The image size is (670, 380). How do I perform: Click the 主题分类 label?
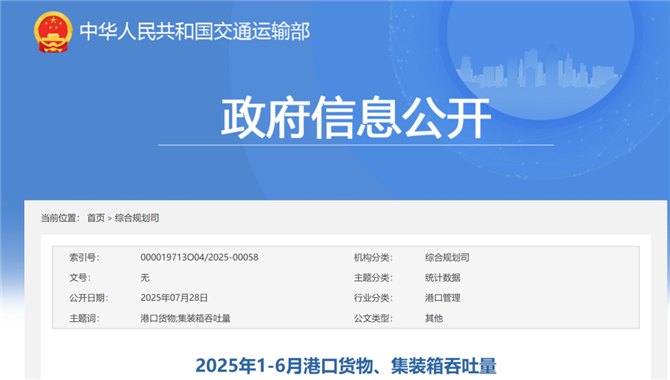pyautogui.click(x=373, y=278)
